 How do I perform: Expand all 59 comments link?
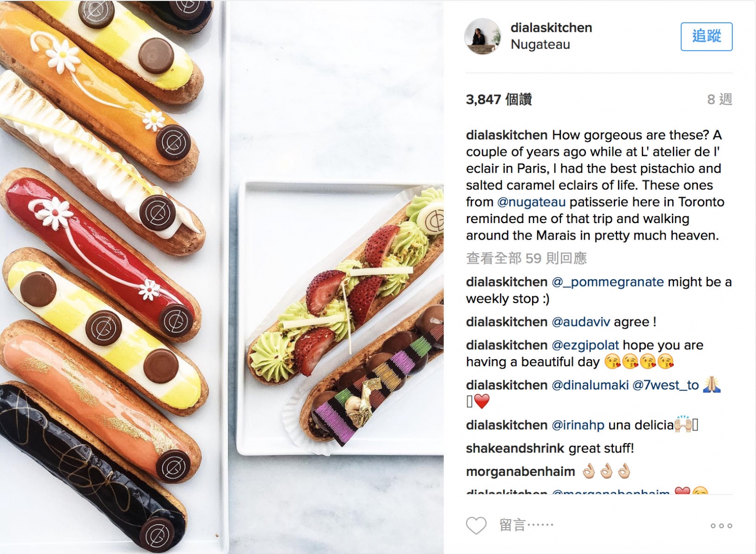pos(526,258)
